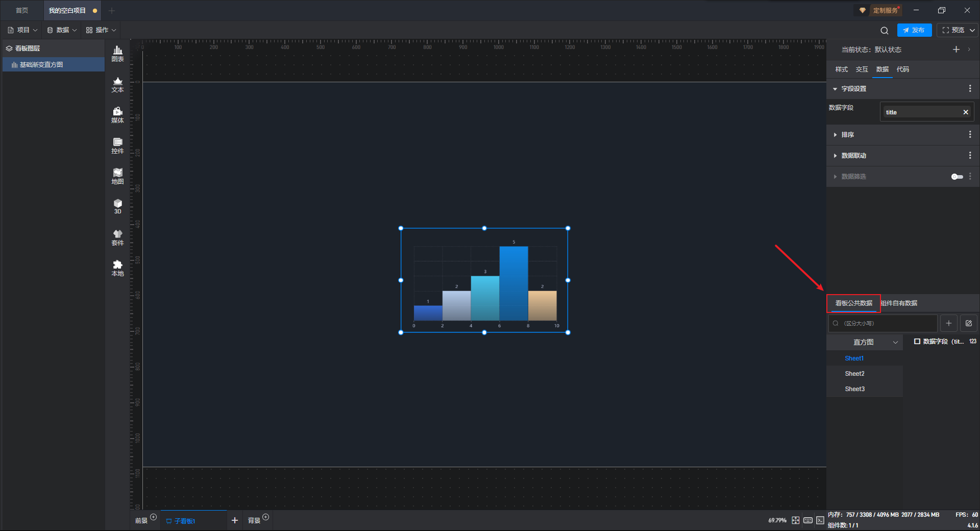Click the 数据字段 title input box
The width and height of the screenshot is (980, 531).
(927, 112)
